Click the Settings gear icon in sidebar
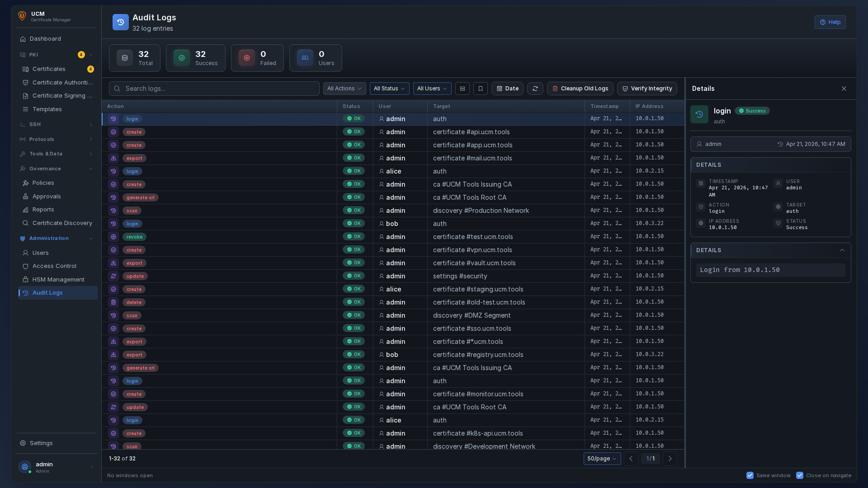This screenshot has height=488, width=868. 23,443
